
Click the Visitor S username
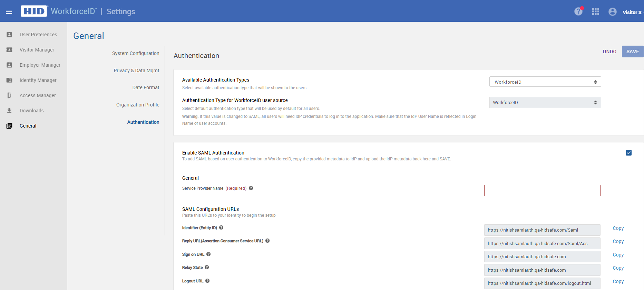point(632,12)
